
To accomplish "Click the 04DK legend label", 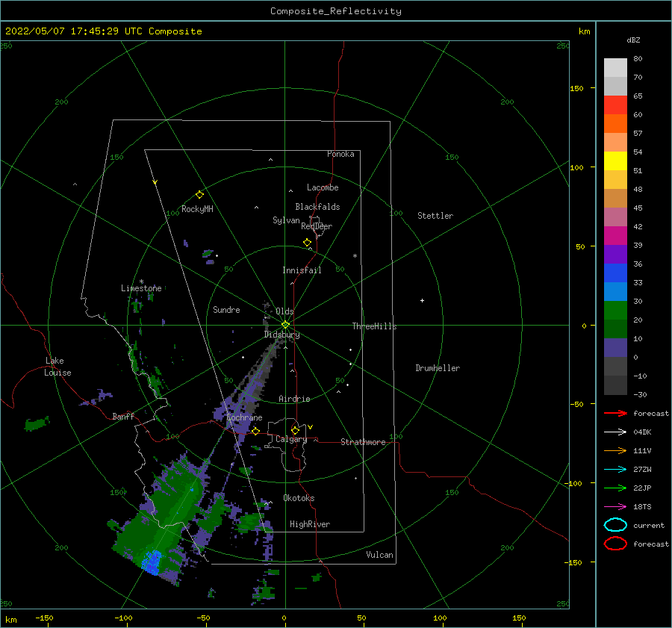I will (x=642, y=432).
